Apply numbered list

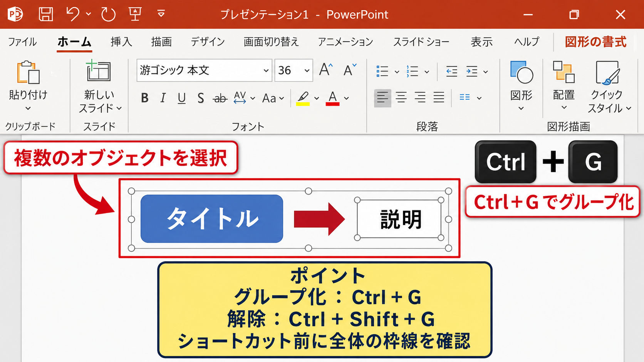pos(412,71)
